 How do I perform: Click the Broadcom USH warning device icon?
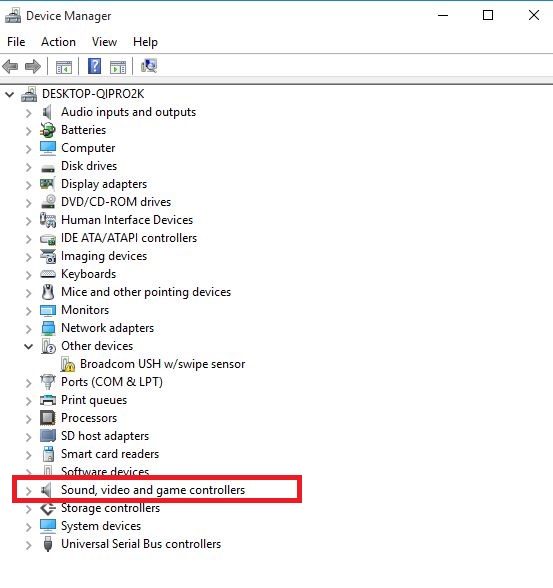tap(67, 364)
